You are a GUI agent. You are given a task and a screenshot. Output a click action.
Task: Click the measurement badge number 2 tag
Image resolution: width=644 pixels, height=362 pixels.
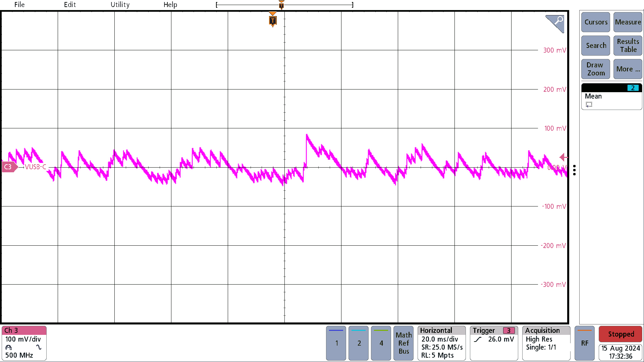coord(633,88)
